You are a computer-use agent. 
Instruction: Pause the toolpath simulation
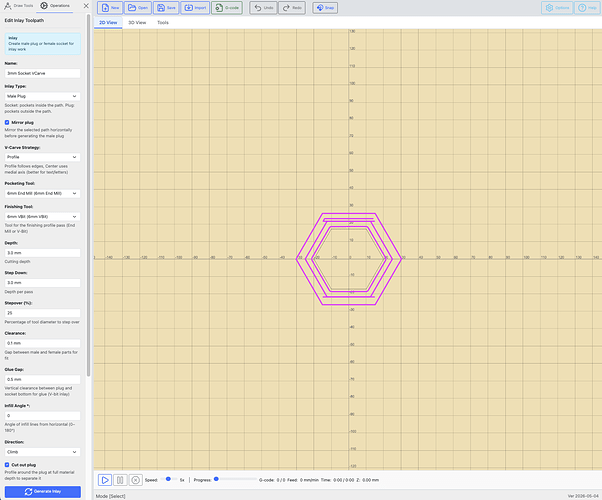click(x=120, y=480)
